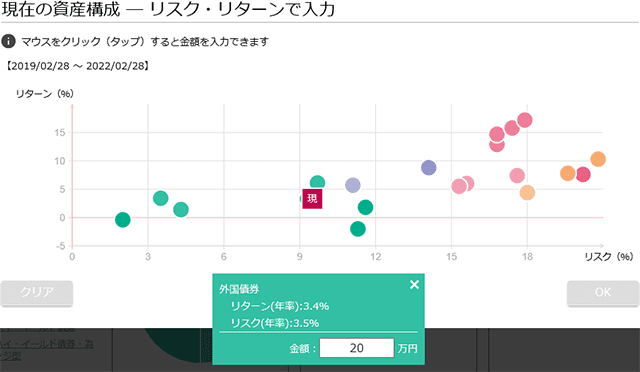Image resolution: width=640 pixels, height=372 pixels.
Task: Close the 外国債券 popup with X
Action: coord(414,284)
